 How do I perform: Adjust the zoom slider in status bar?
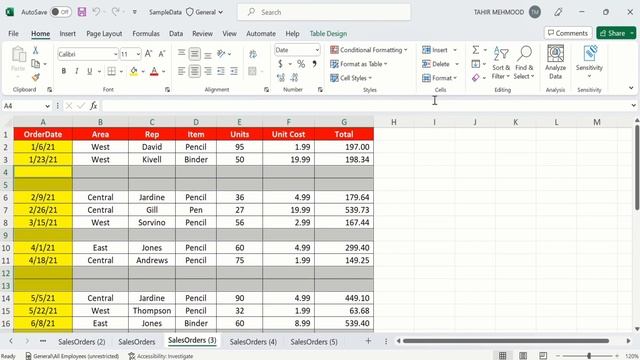click(x=589, y=356)
